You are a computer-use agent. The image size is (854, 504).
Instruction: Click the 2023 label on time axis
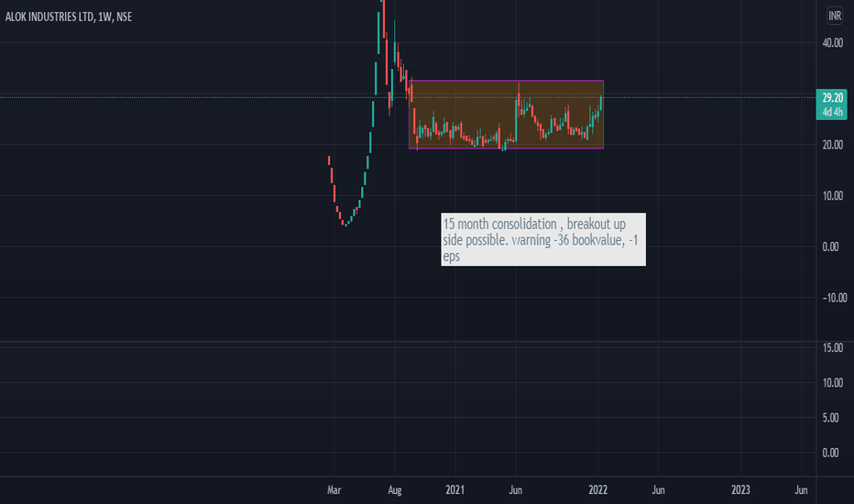click(x=740, y=490)
